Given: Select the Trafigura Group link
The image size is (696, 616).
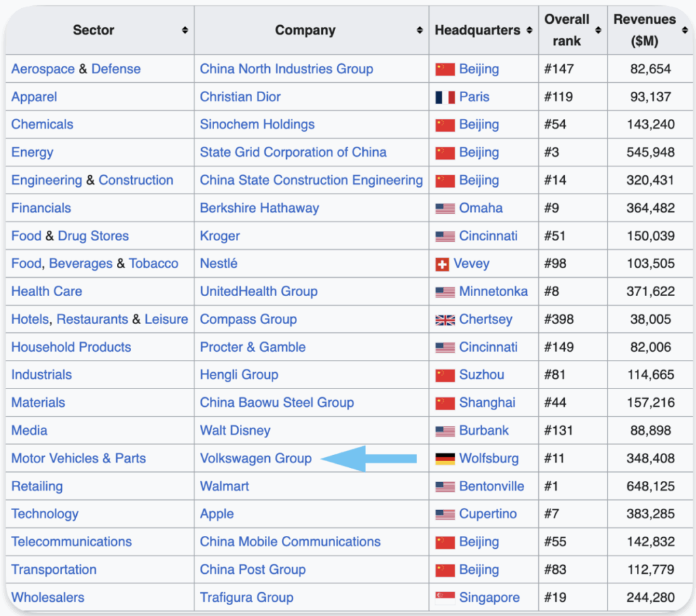Looking at the screenshot, I should (x=246, y=598).
